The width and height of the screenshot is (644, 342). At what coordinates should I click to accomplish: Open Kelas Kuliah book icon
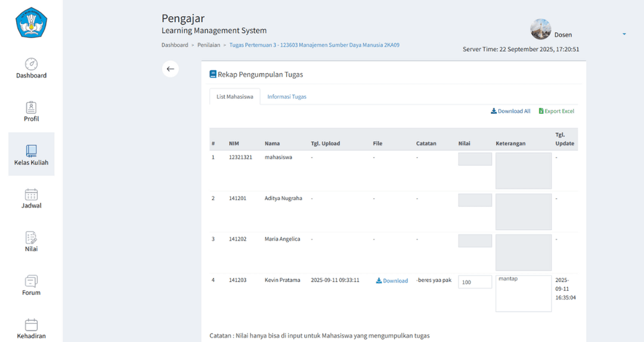tap(31, 151)
